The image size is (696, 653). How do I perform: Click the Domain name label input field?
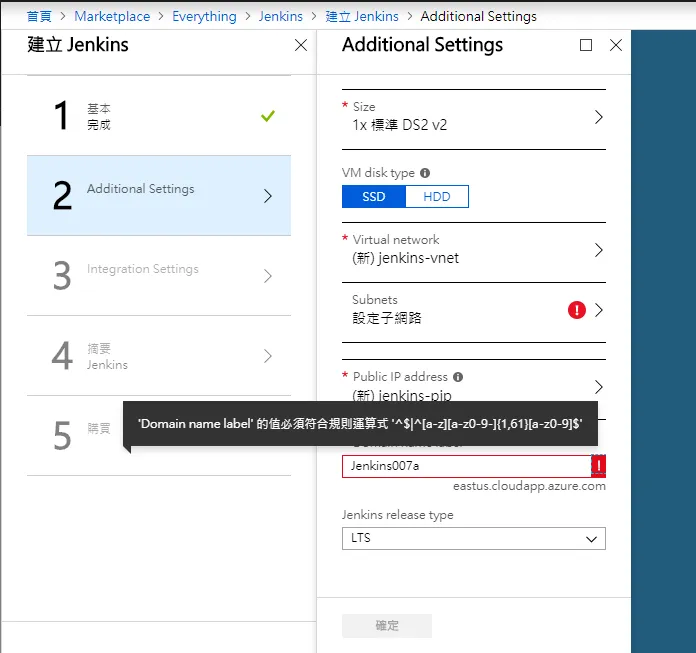(x=465, y=466)
